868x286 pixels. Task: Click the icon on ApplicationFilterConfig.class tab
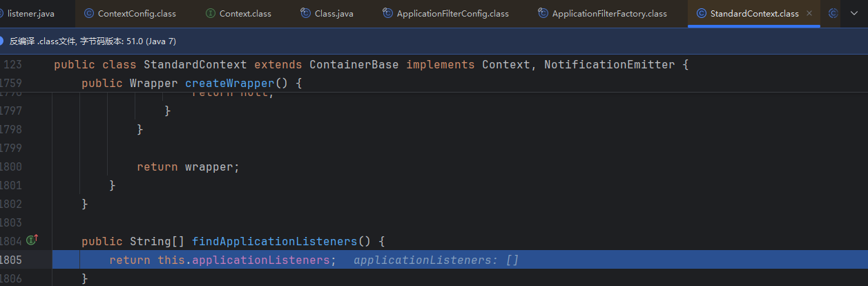pos(388,13)
